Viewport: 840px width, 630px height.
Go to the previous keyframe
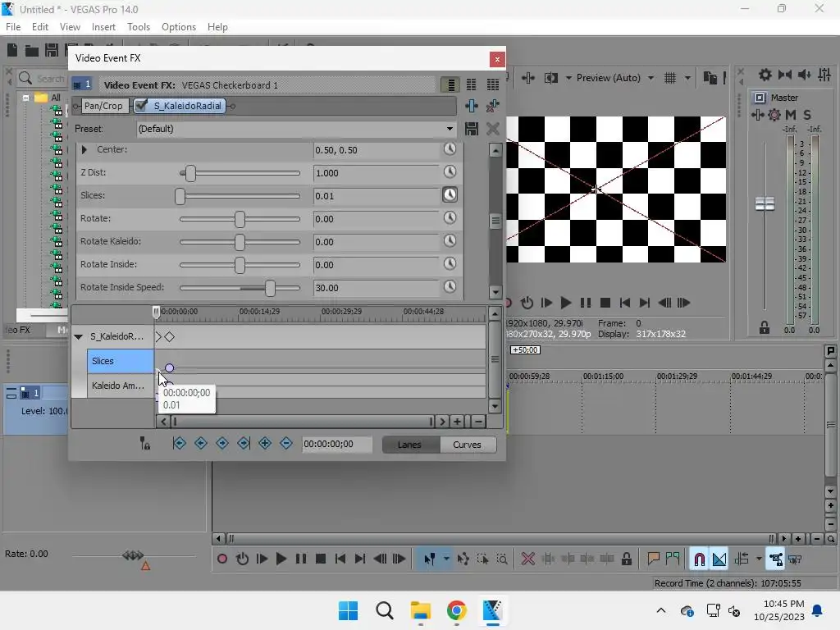click(x=201, y=444)
